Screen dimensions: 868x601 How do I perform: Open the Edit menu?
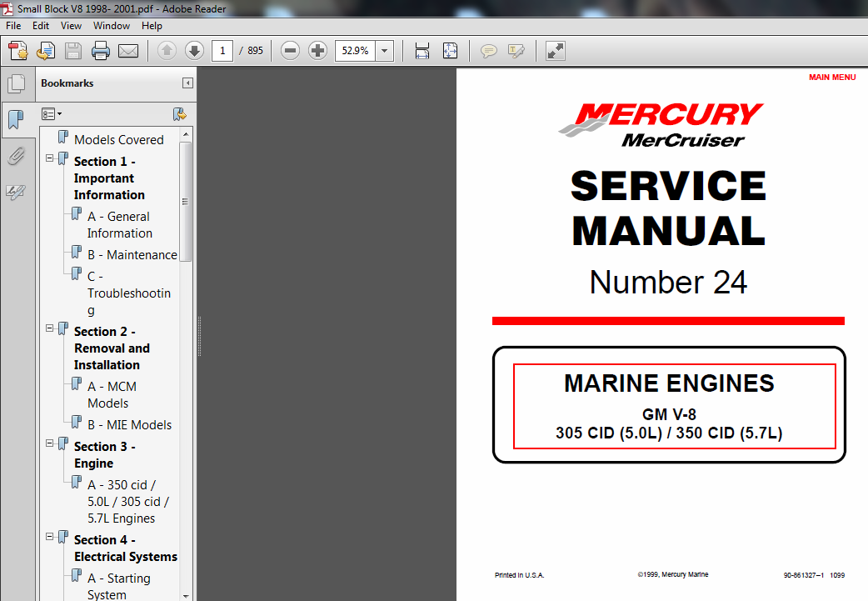(41, 26)
